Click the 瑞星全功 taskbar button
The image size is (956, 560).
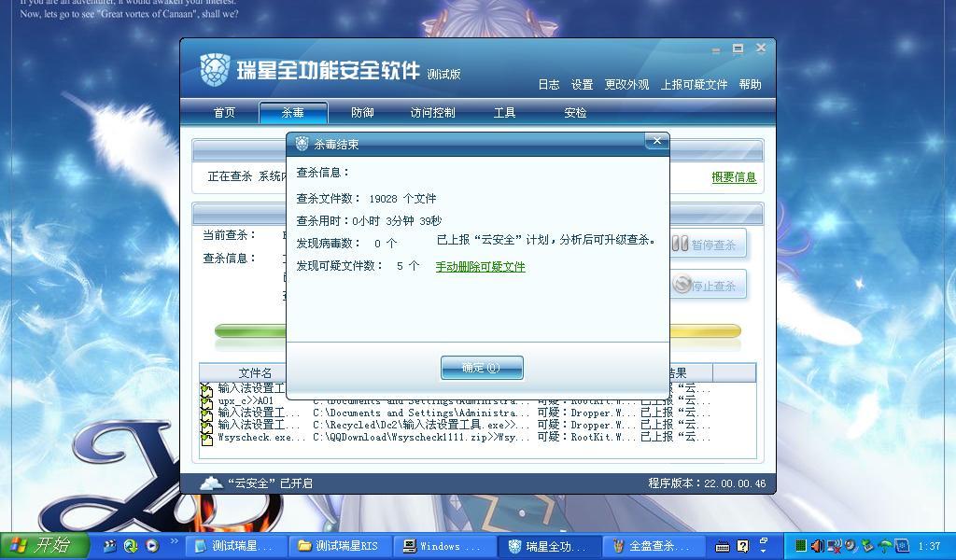tap(547, 546)
